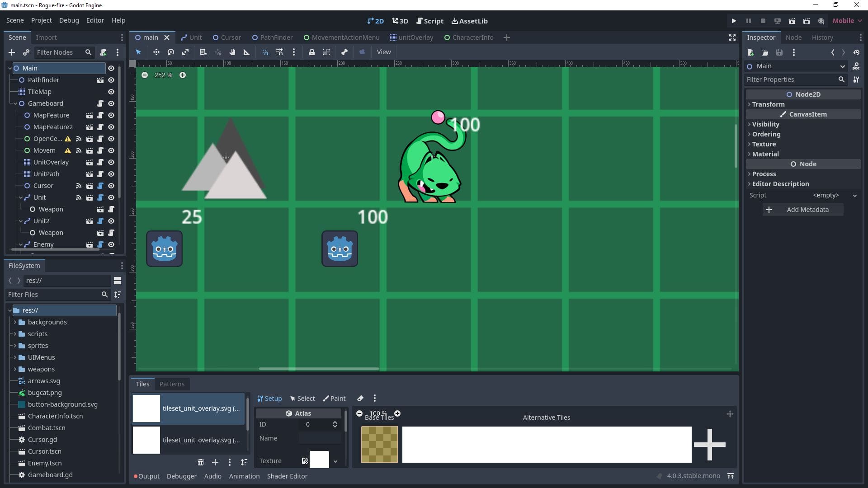868x488 pixels.
Task: Switch the TileSet editor to Paint mode
Action: click(x=334, y=398)
